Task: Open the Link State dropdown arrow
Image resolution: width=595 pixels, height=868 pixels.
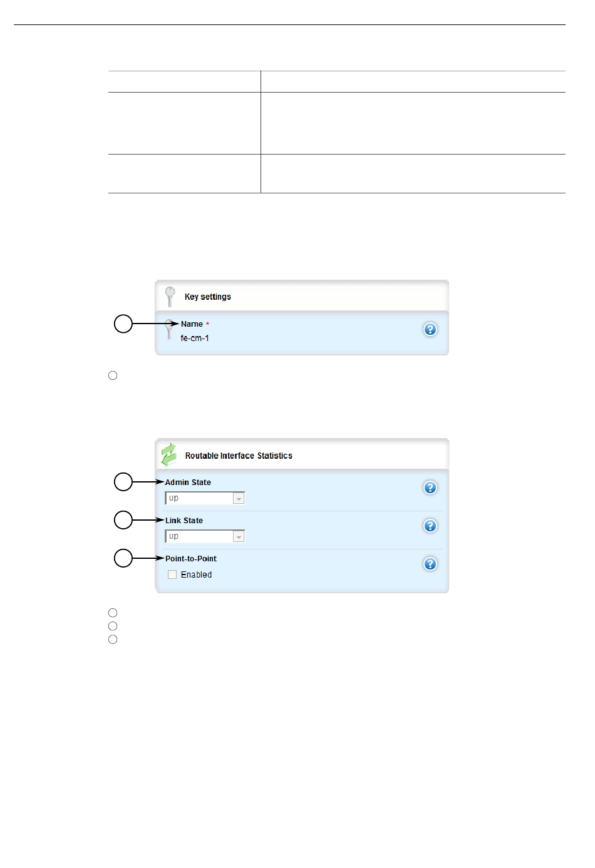Action: (x=239, y=536)
